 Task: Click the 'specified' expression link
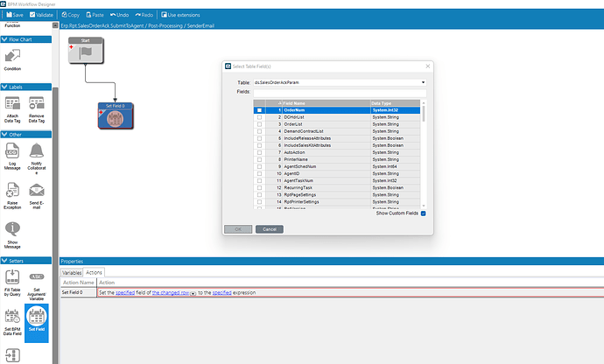(221, 293)
